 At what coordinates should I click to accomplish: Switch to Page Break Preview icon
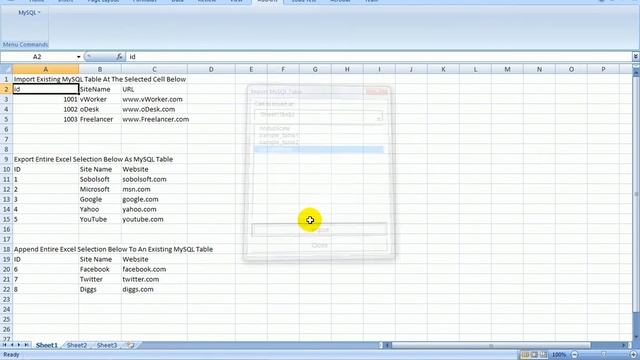point(543,355)
